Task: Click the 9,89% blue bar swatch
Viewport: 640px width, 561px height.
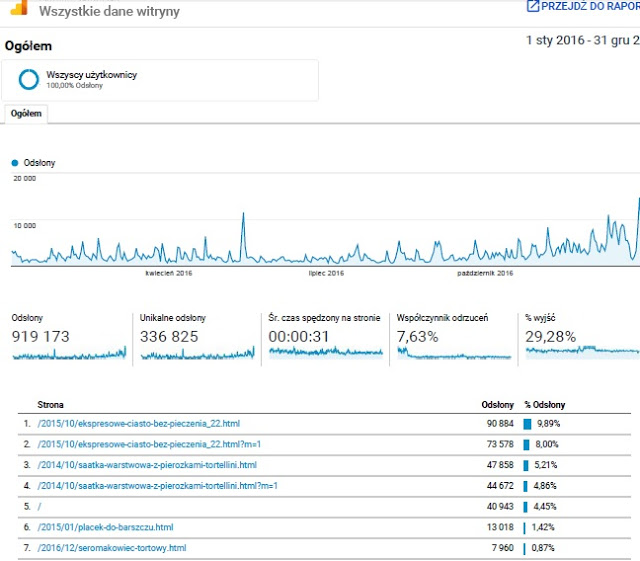Action: (527, 424)
